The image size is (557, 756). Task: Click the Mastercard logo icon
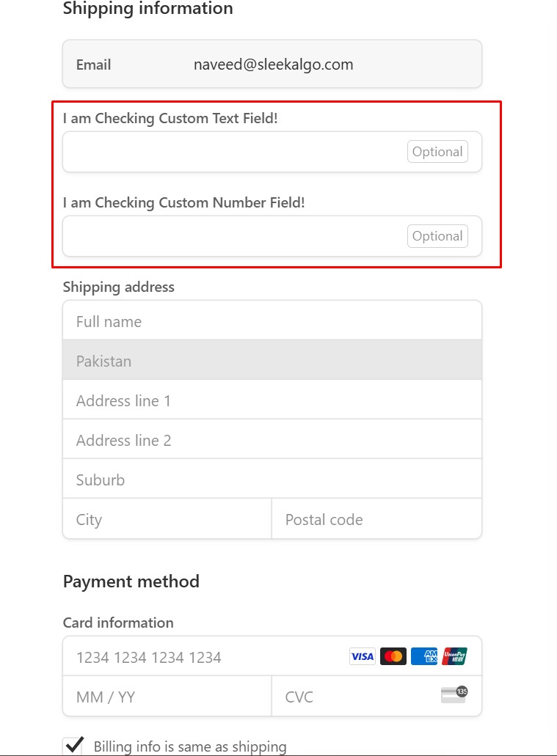coord(393,656)
